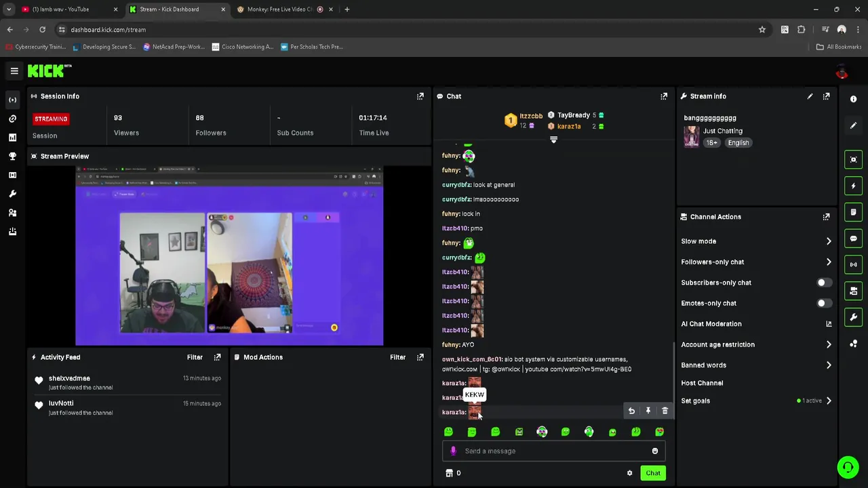Toggle the chat bubble widget on right rail
Screen dimensions: 868x488
(853, 238)
